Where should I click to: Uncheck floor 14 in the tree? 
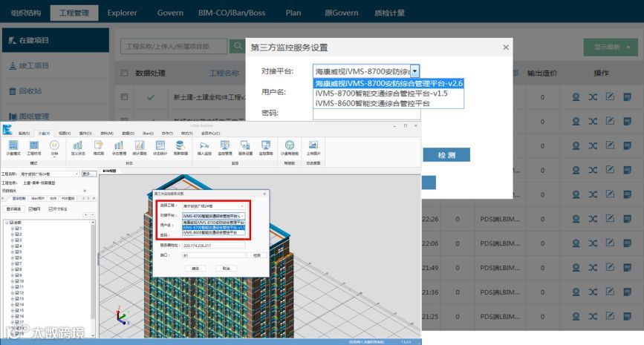tap(17, 304)
